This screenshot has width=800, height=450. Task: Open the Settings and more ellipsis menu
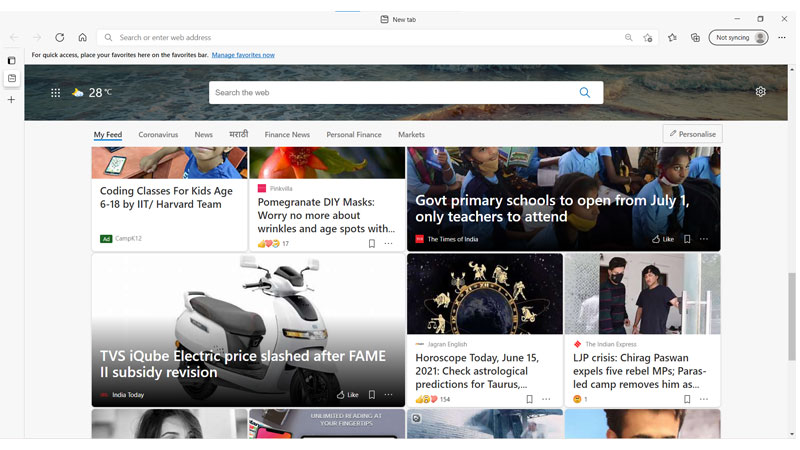point(782,37)
